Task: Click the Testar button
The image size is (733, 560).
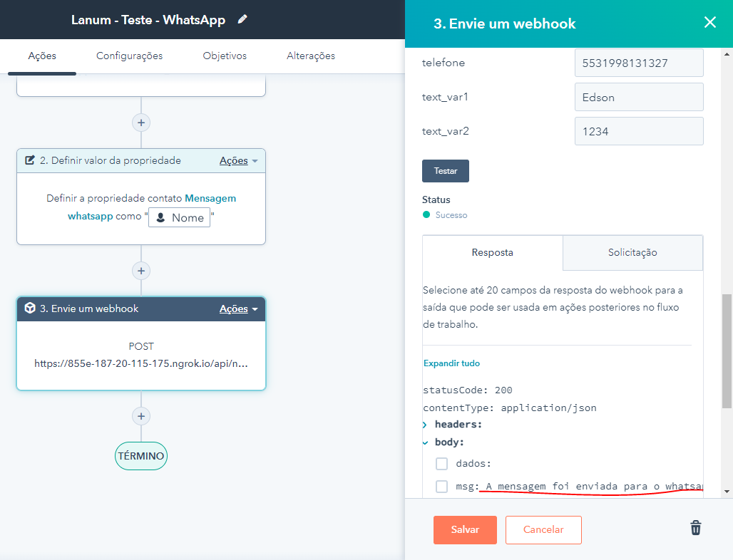Action: coord(446,171)
